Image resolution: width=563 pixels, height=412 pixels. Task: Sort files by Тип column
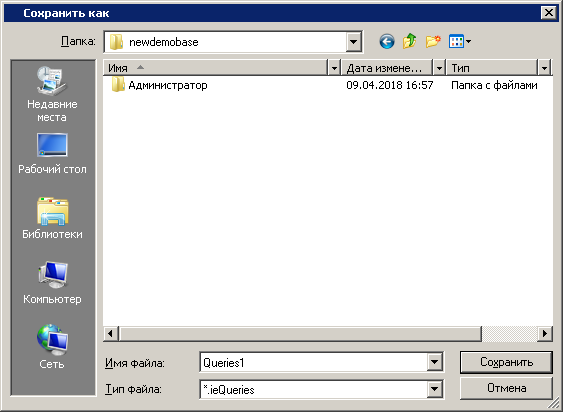[492, 68]
